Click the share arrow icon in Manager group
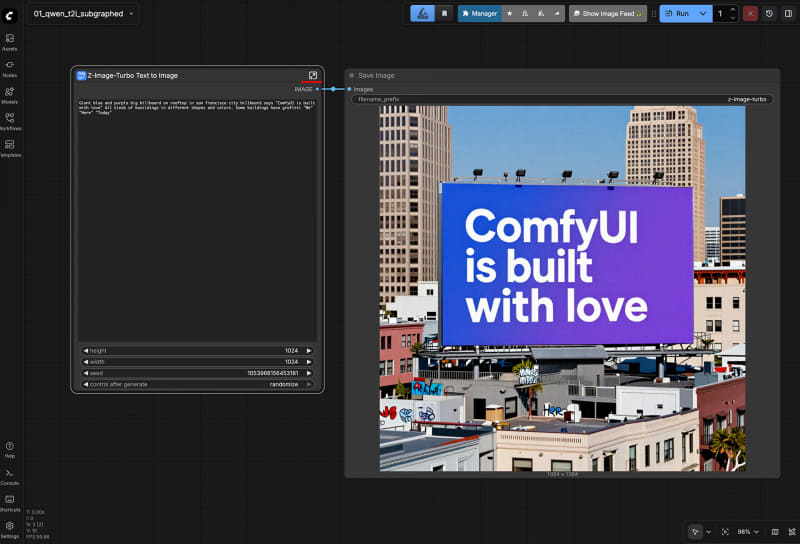This screenshot has width=800, height=544. click(557, 14)
